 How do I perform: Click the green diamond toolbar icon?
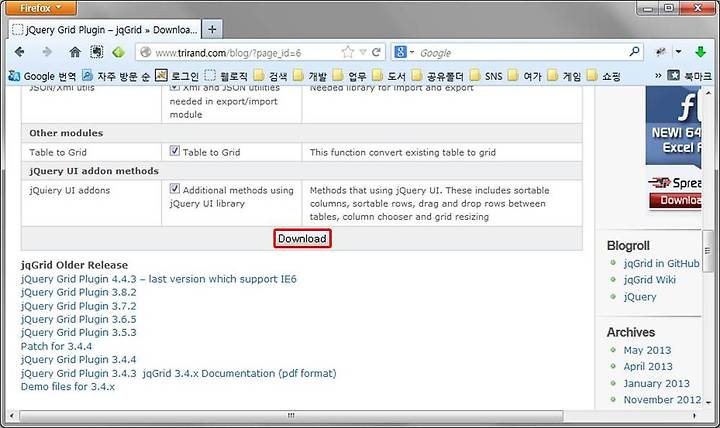(x=118, y=52)
